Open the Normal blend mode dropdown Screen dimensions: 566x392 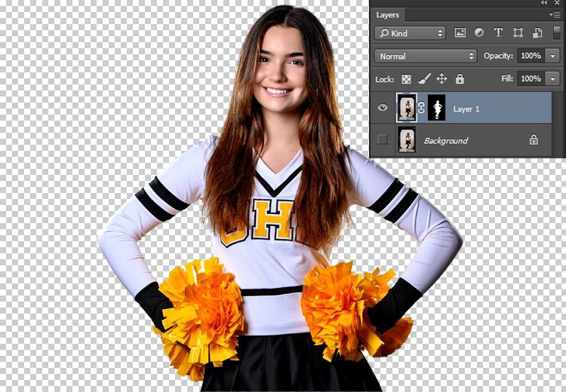[x=425, y=57]
